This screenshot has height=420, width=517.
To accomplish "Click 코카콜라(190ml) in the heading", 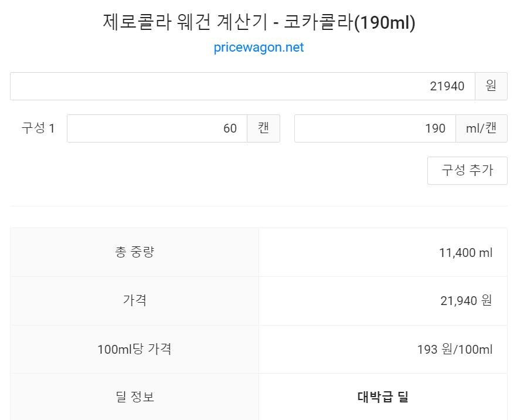I will point(349,22).
